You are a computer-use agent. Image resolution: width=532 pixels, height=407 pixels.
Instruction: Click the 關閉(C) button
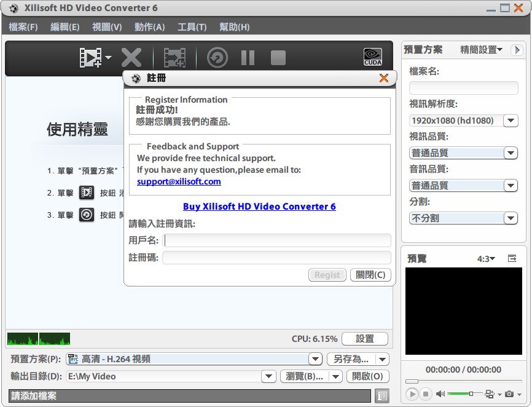point(370,275)
